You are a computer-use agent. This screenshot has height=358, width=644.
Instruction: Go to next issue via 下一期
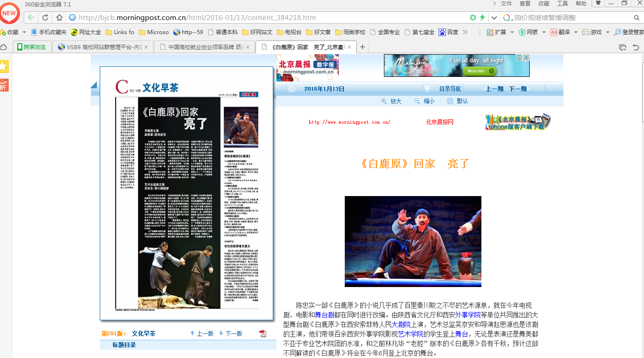(518, 89)
